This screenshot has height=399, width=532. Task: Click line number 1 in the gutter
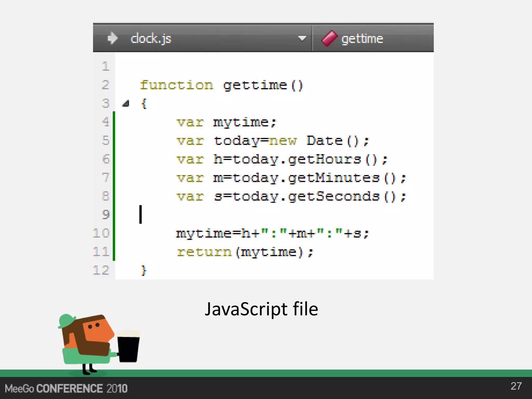[105, 66]
